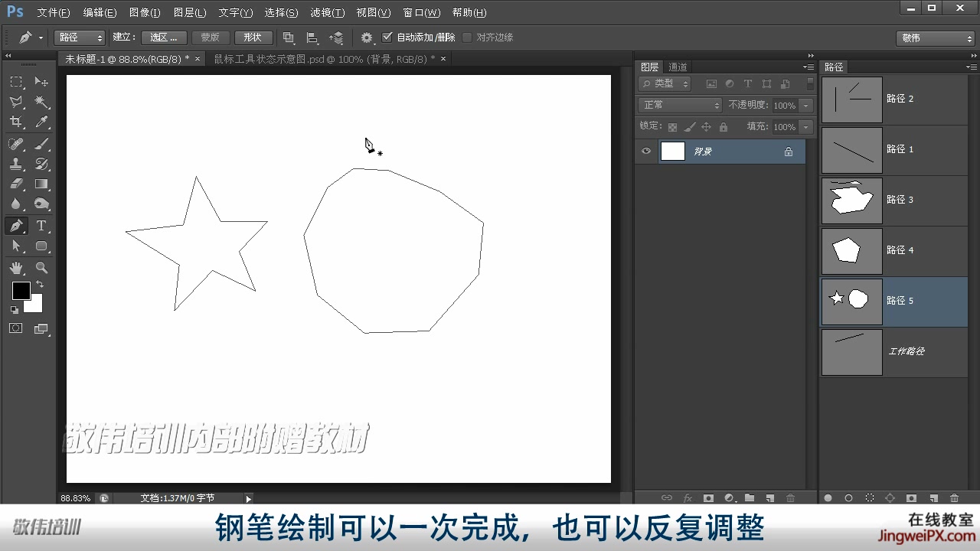Open the pen tool geometry options gear
980x551 pixels.
pyautogui.click(x=366, y=37)
